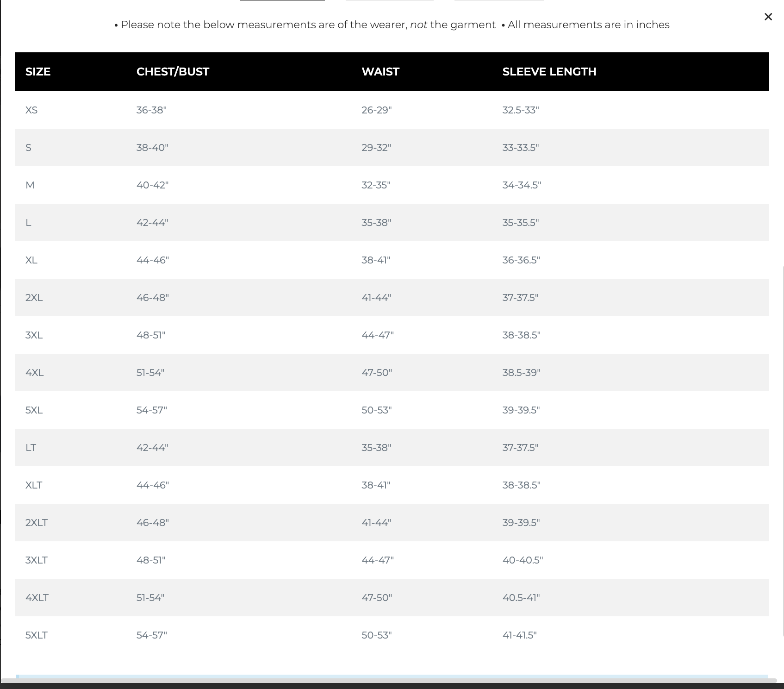The width and height of the screenshot is (784, 689).
Task: Click the CHEST/BUST column header
Action: pyautogui.click(x=173, y=72)
